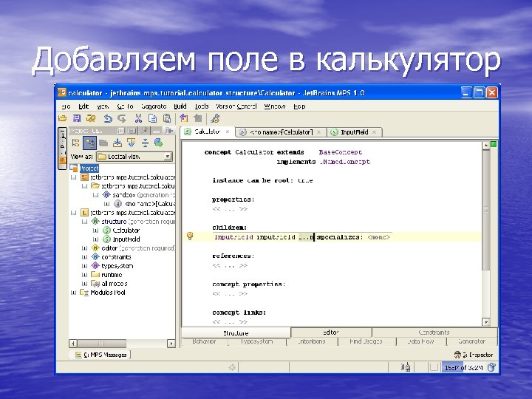The height and width of the screenshot is (399, 532).
Task: Open the Window menu
Action: [x=275, y=106]
